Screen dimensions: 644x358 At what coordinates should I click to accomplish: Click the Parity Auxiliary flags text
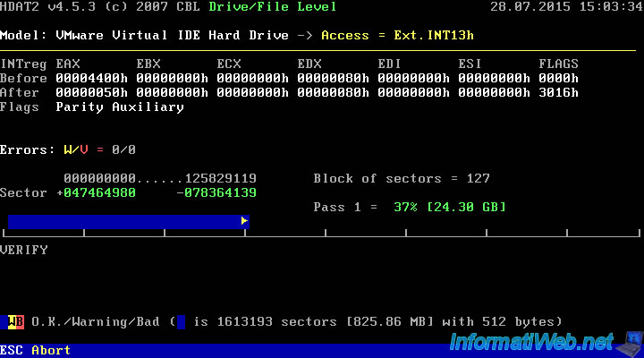point(120,107)
